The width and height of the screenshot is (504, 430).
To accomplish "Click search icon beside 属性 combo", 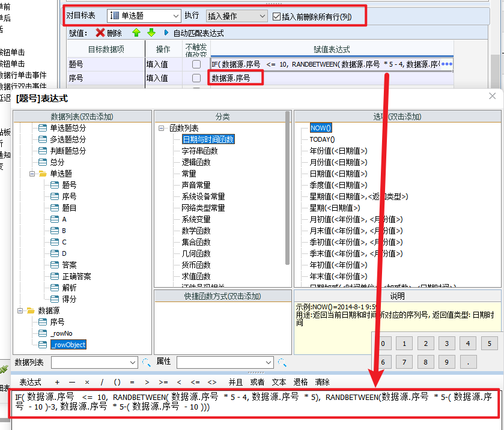I will pos(282,363).
